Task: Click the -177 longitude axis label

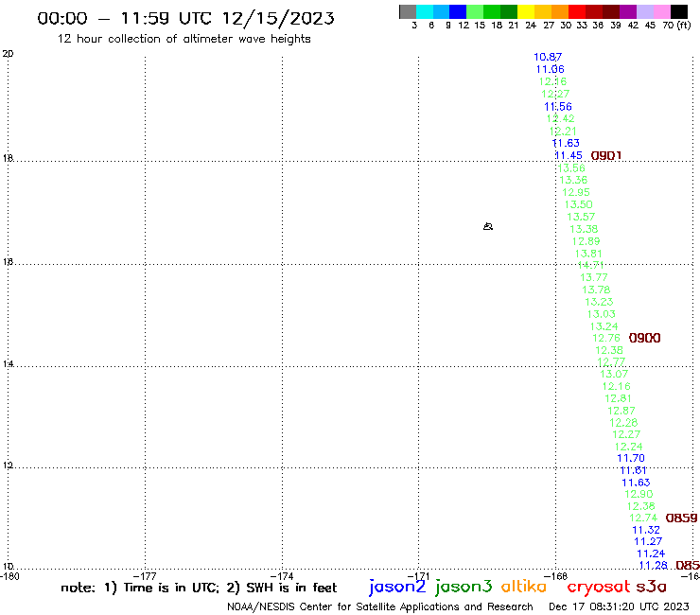Action: point(145,576)
